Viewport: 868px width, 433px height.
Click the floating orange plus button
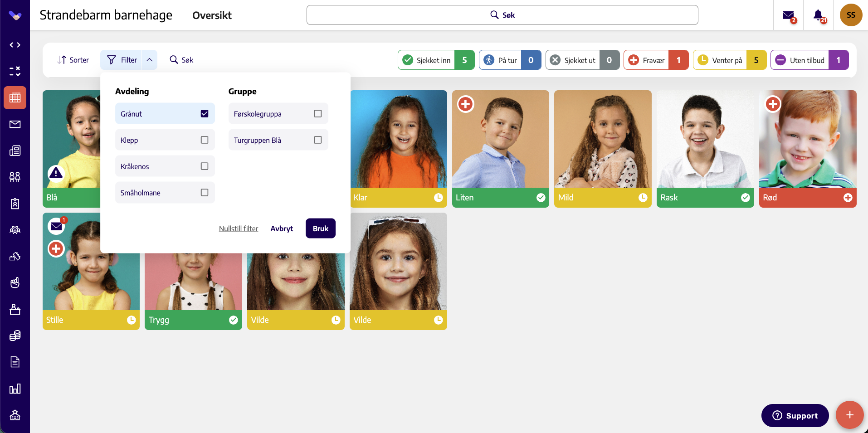[x=849, y=415]
